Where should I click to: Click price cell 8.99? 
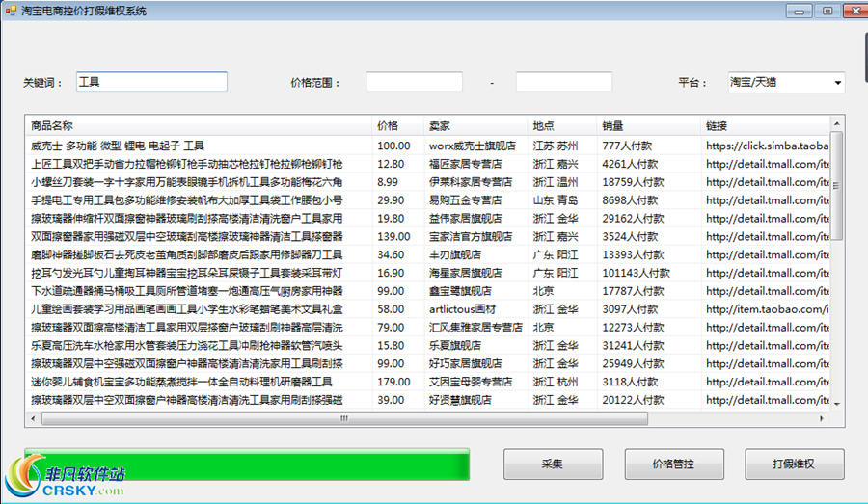click(x=388, y=182)
